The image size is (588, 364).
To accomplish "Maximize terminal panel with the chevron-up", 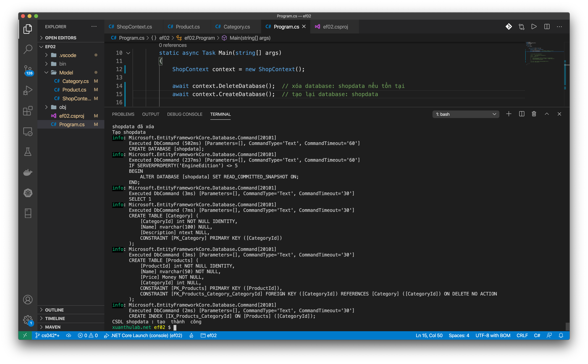I will pyautogui.click(x=546, y=114).
